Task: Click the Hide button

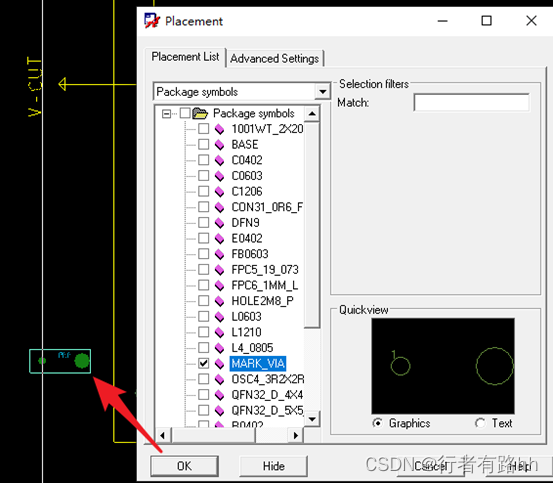Action: point(273,466)
